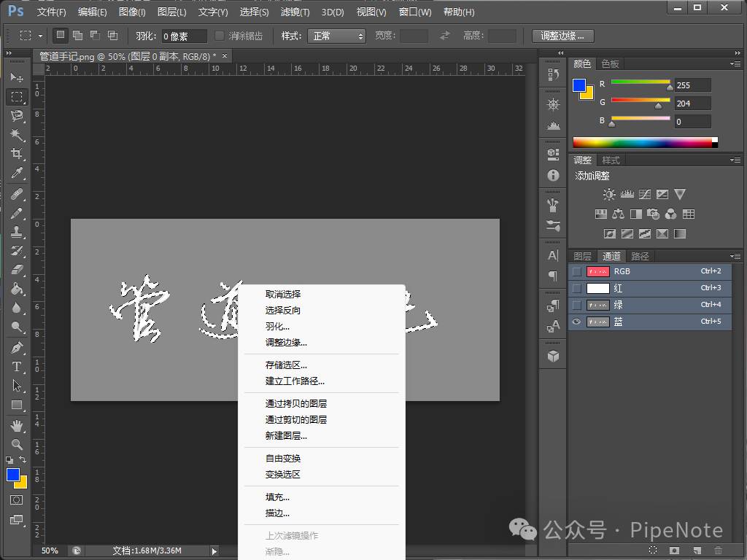Click foreground blue color swatch in toolbox
The height and width of the screenshot is (560, 747).
pos(13,474)
